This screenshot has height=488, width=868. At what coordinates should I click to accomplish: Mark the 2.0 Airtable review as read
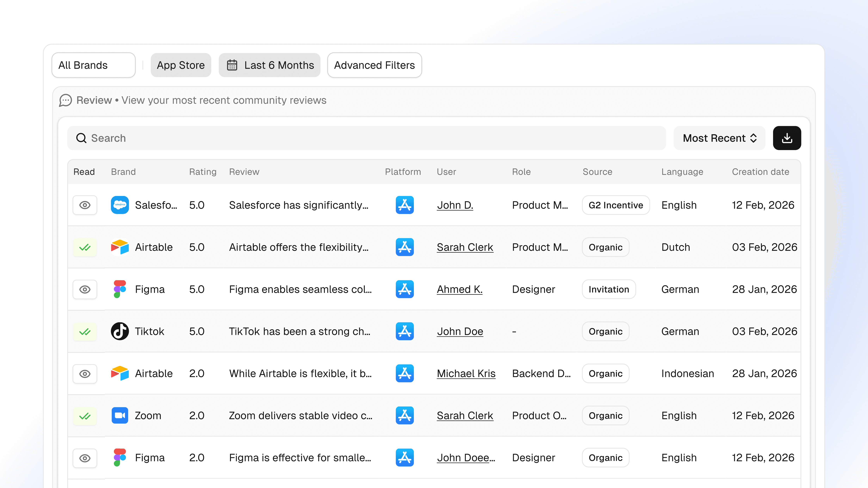coord(85,374)
